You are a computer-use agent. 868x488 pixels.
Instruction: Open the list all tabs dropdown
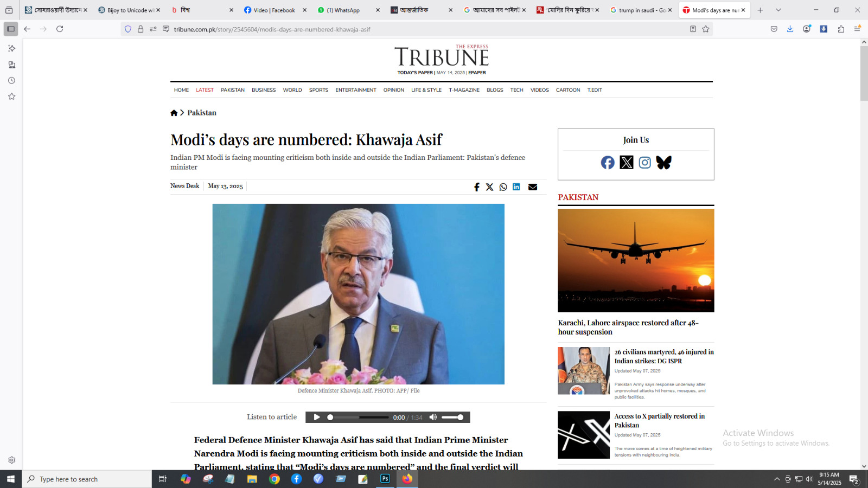tap(778, 10)
